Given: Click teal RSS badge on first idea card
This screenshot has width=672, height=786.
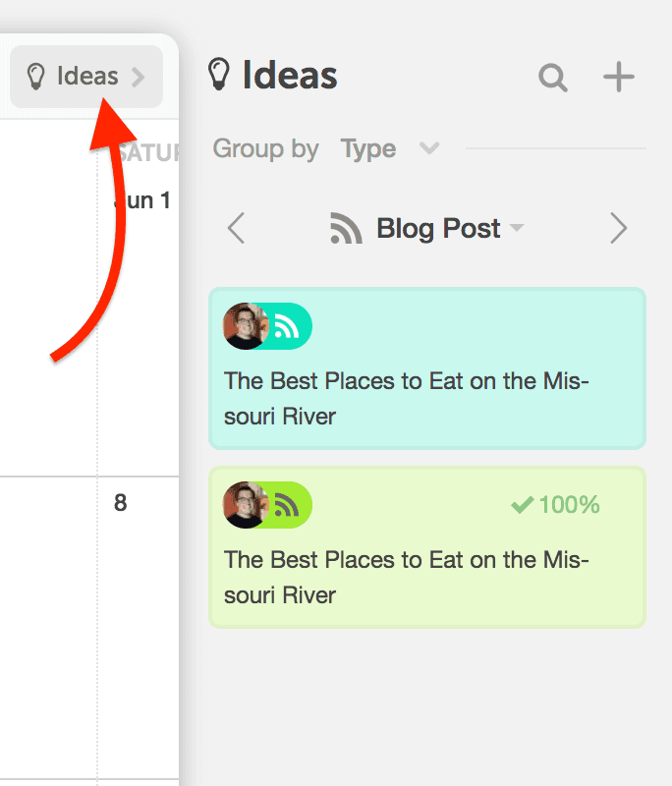Looking at the screenshot, I should 288,326.
